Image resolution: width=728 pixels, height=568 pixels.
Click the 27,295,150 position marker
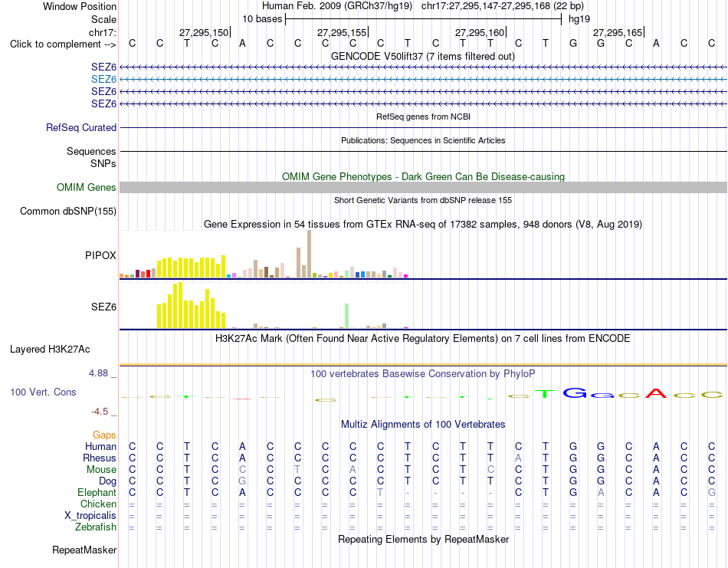pyautogui.click(x=205, y=32)
